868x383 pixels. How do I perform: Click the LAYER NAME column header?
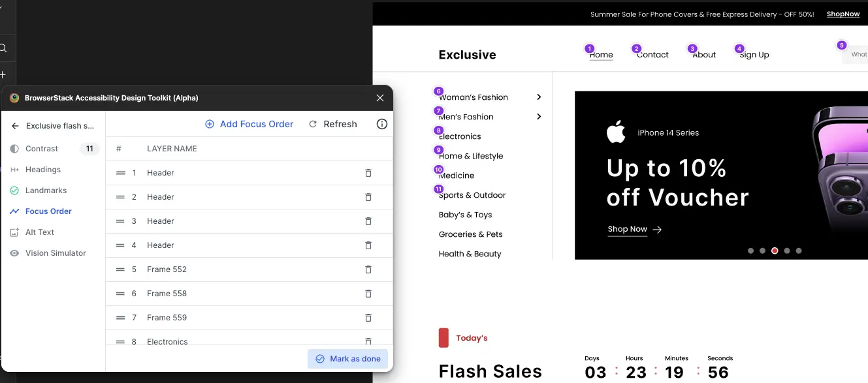pyautogui.click(x=172, y=149)
